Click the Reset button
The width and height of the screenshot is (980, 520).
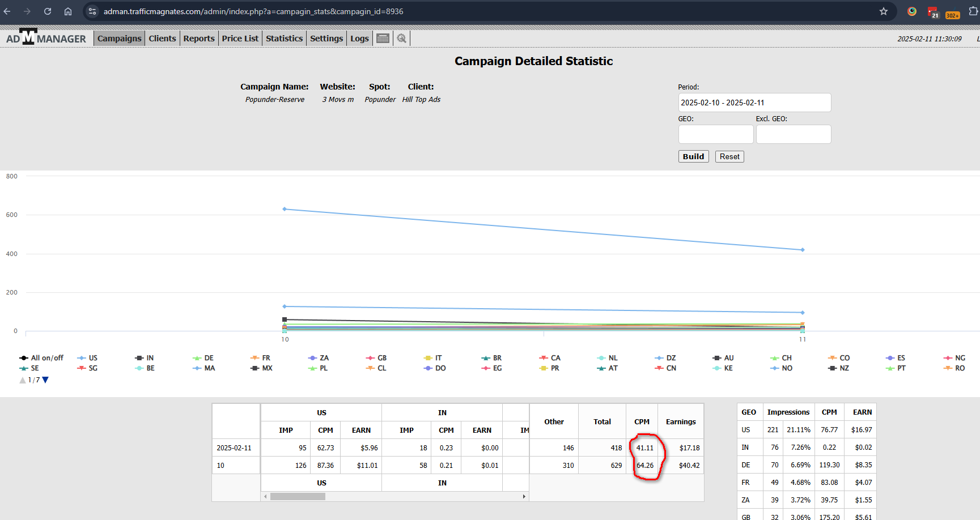click(x=729, y=156)
